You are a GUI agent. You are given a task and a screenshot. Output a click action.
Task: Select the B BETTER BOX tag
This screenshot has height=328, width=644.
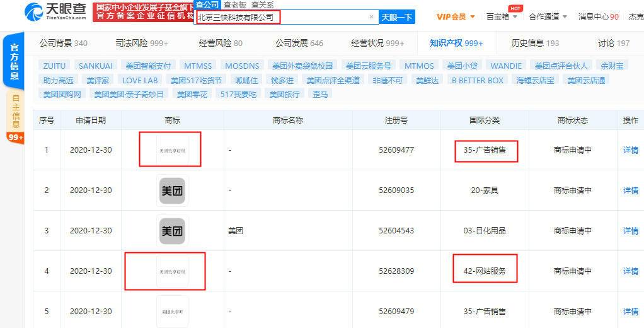(x=477, y=80)
